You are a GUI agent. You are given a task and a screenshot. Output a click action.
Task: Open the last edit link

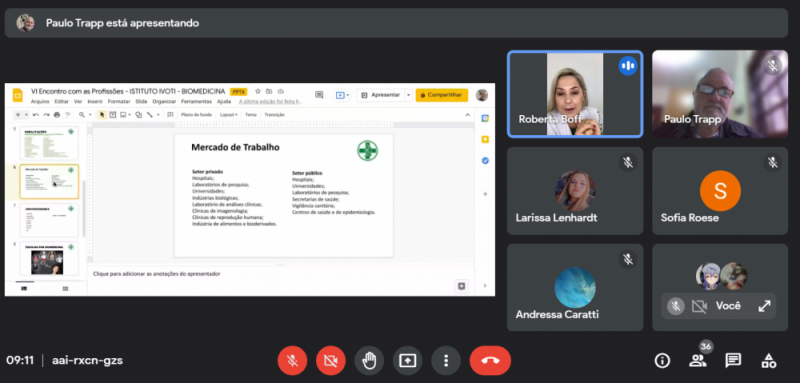coord(271,101)
